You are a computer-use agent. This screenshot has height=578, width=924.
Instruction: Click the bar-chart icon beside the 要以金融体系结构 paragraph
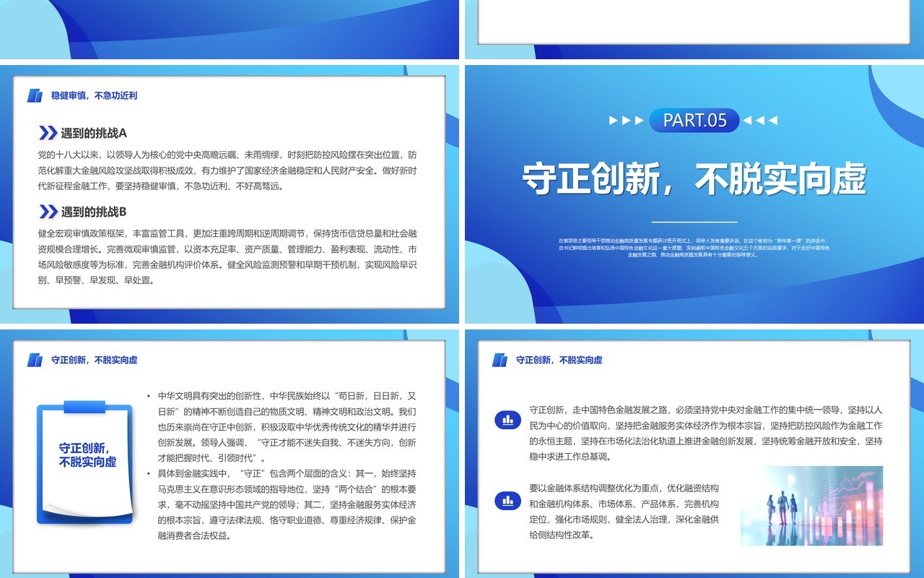pyautogui.click(x=508, y=500)
